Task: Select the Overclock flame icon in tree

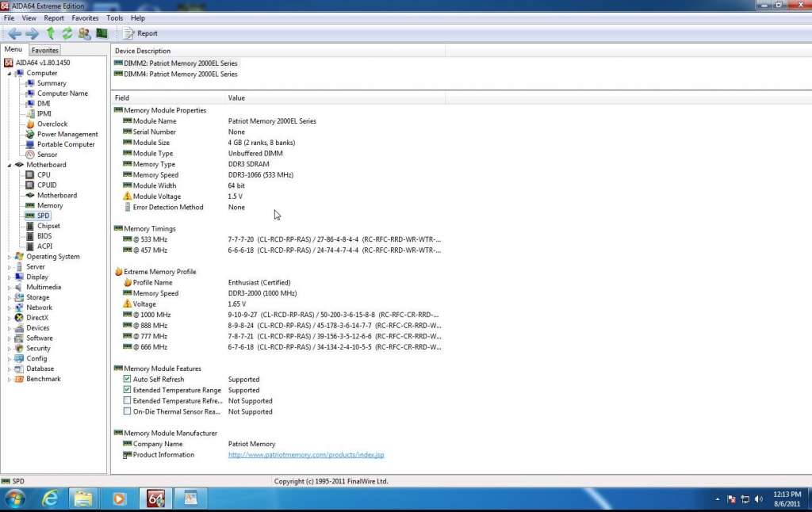Action: coord(30,124)
